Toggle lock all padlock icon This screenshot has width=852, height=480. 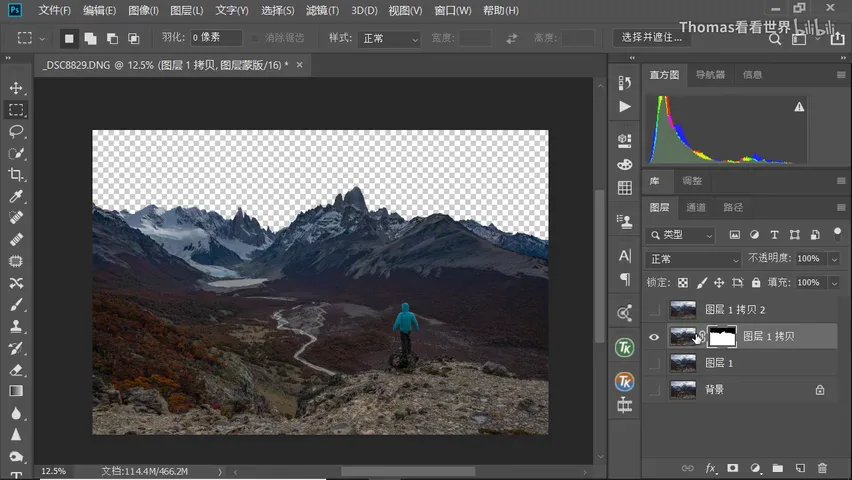pos(756,283)
